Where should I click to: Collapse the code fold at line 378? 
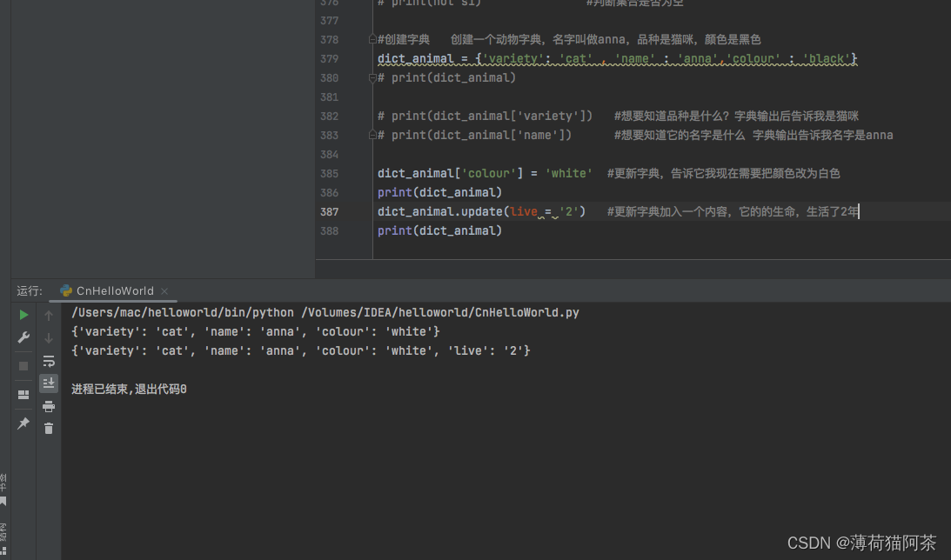coord(372,39)
